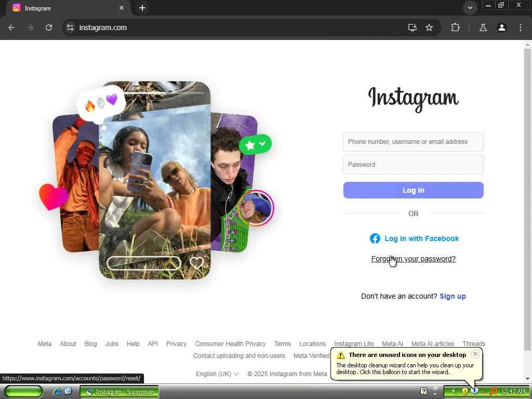Screen dimensions: 532x399
Task: Click the help question mark taskbar icon
Action: (423, 392)
